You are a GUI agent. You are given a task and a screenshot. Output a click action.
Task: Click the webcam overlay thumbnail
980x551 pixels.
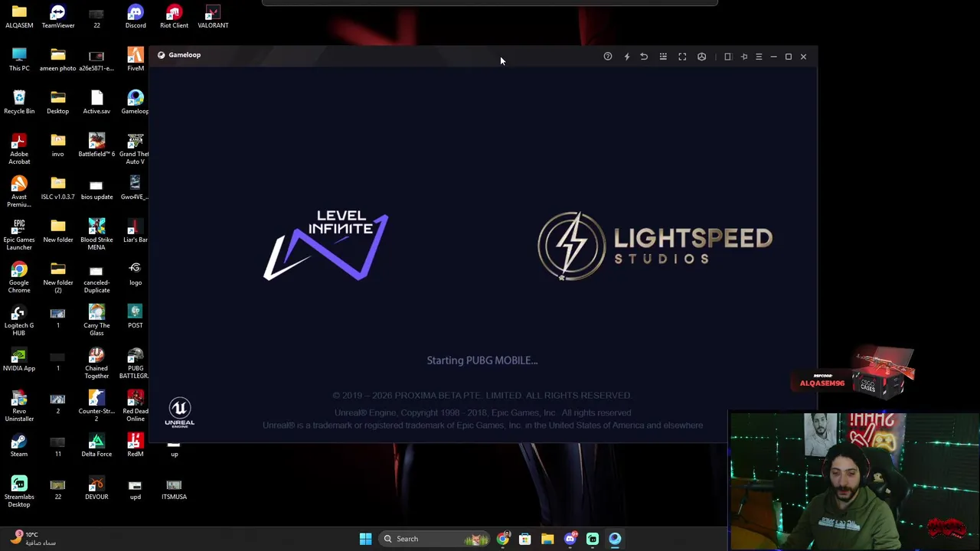pos(854,481)
